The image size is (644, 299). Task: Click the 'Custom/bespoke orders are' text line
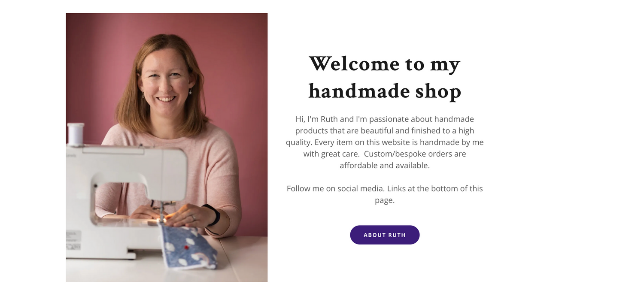415,154
